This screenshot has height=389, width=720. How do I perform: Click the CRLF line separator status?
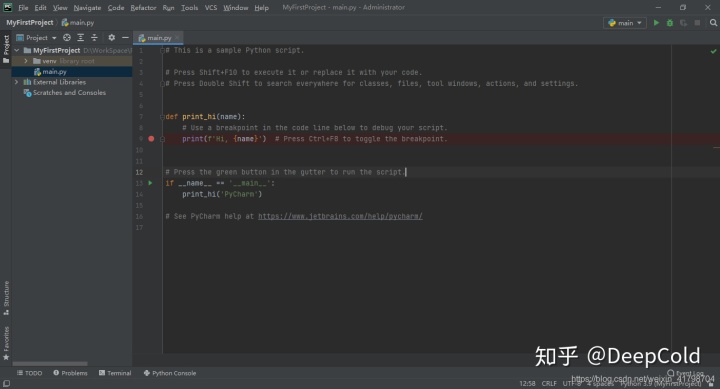coord(549,383)
